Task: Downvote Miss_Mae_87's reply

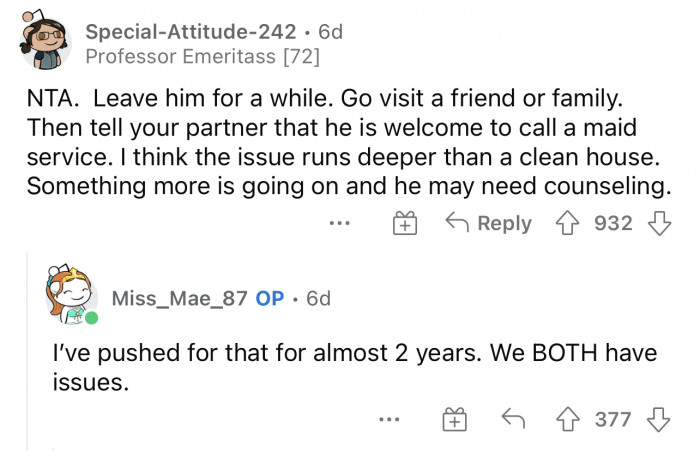Action: click(657, 420)
